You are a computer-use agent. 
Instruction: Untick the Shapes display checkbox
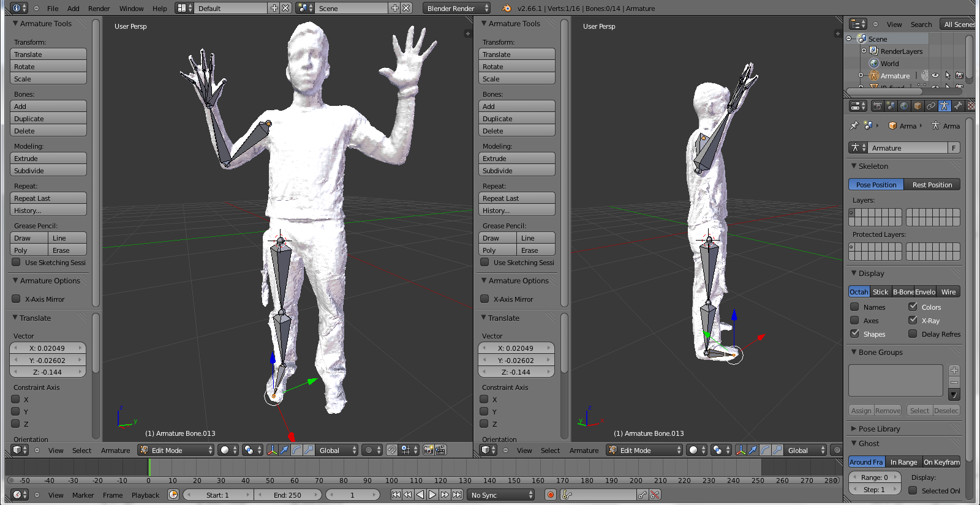coord(854,334)
